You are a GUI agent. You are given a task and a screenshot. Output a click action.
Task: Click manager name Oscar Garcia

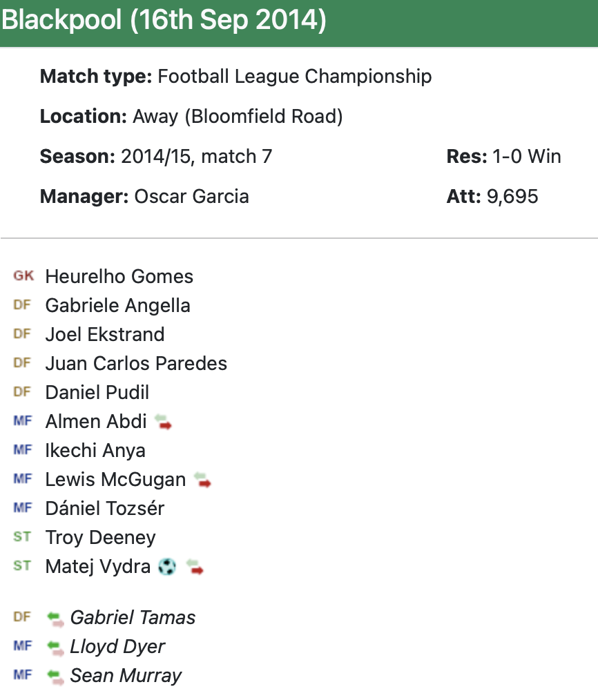tap(191, 197)
